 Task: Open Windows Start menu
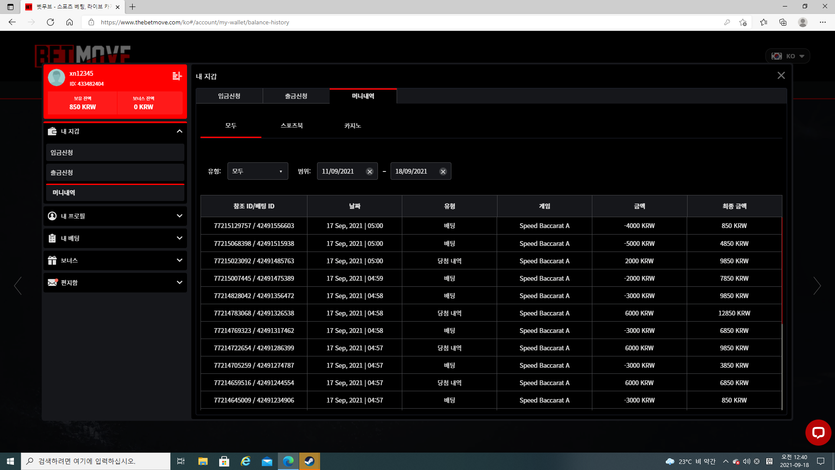point(10,461)
